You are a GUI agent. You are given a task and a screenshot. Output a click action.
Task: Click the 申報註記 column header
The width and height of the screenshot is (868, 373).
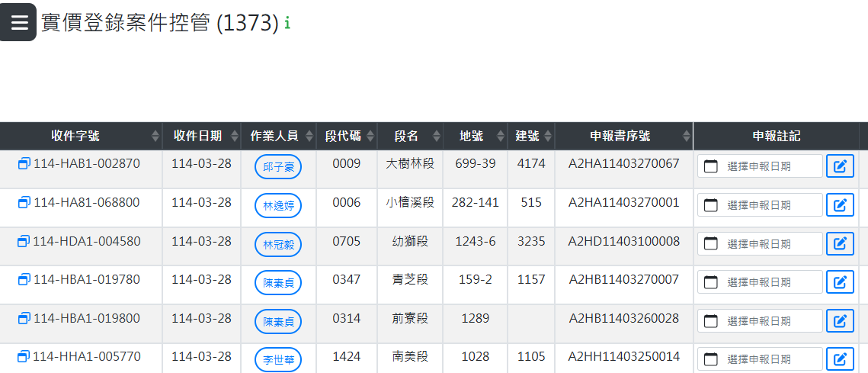[x=776, y=136]
